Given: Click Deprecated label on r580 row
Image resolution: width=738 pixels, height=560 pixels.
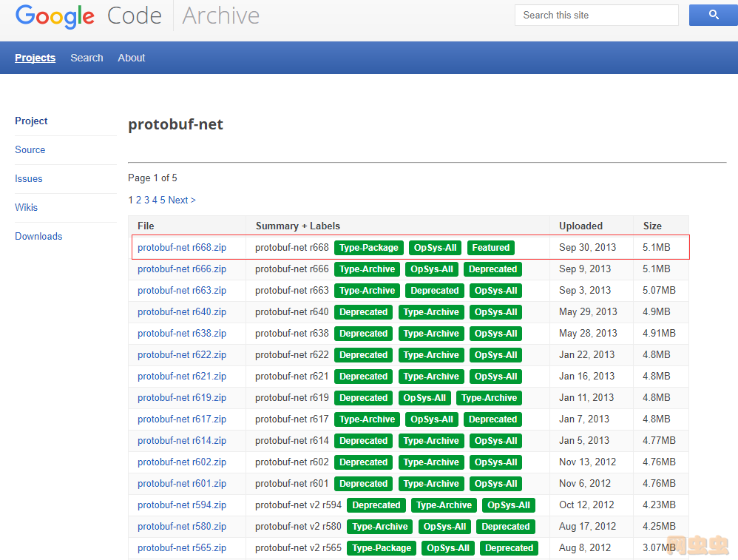Looking at the screenshot, I should [506, 527].
